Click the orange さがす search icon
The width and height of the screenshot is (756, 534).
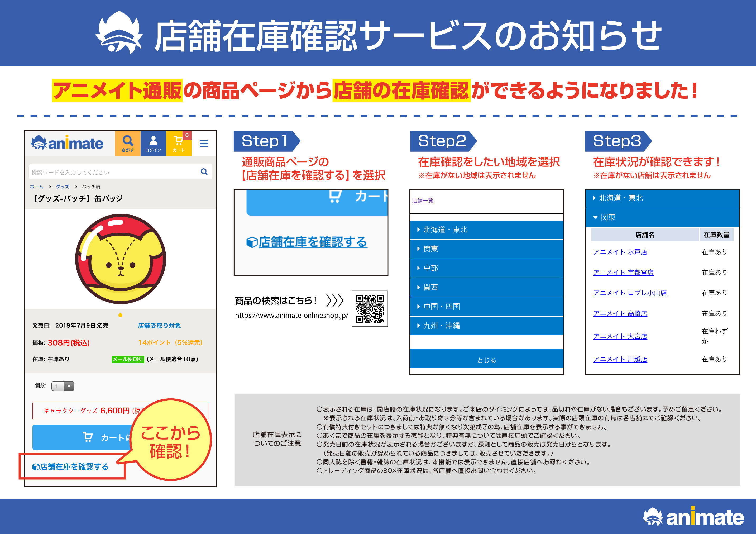pyautogui.click(x=128, y=143)
